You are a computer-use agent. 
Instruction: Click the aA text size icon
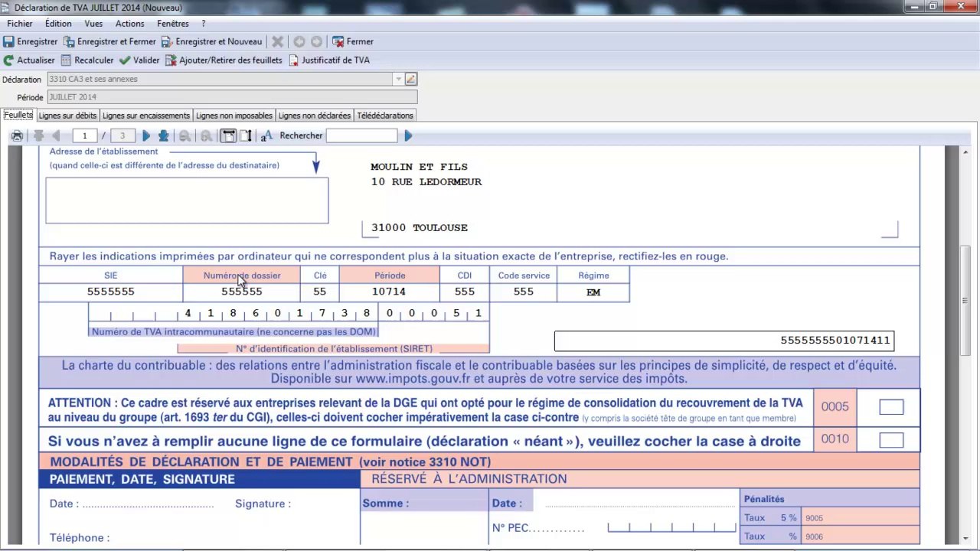tap(266, 136)
